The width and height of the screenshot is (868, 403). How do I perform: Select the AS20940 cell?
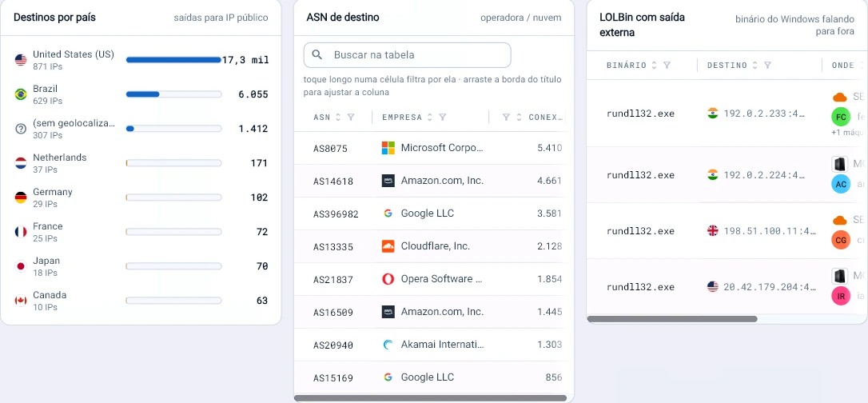click(333, 345)
